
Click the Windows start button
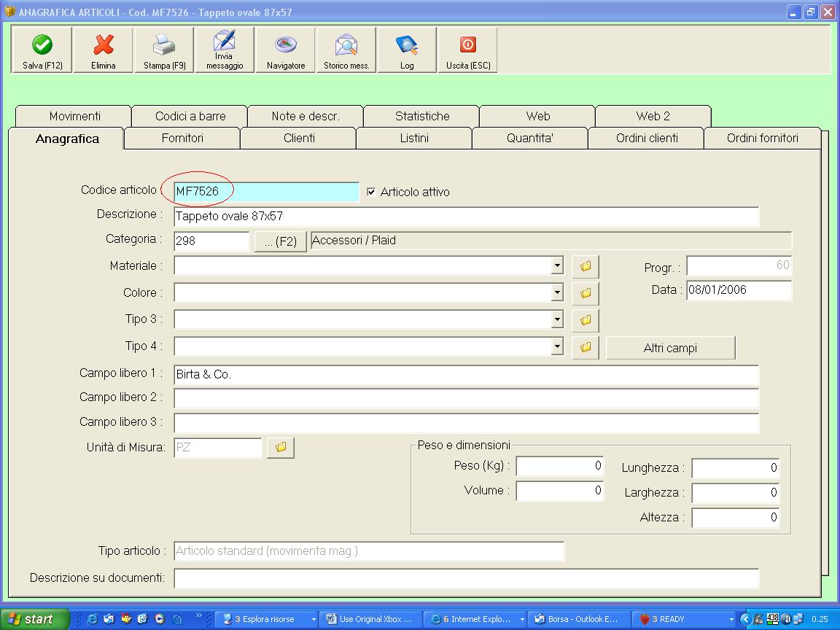(34, 619)
